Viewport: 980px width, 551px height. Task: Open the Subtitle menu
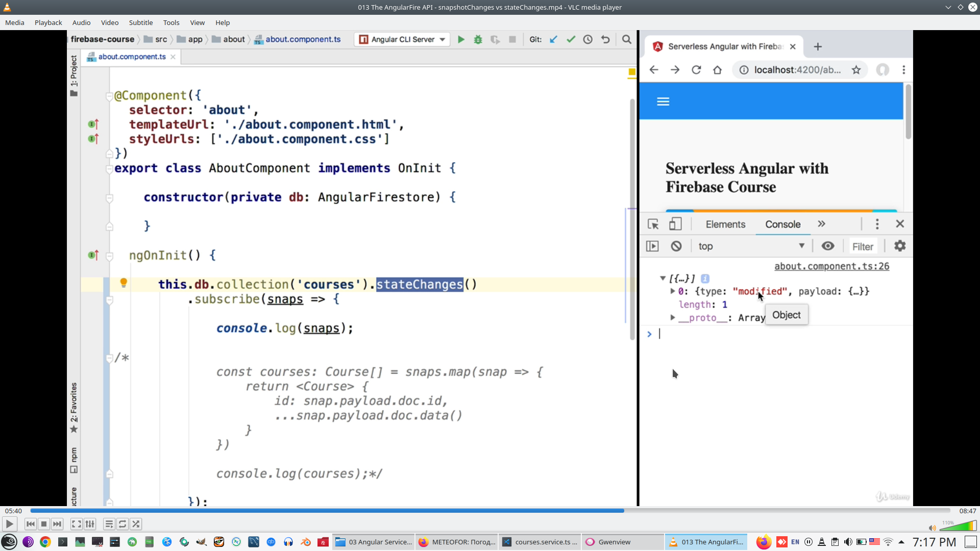tap(140, 22)
